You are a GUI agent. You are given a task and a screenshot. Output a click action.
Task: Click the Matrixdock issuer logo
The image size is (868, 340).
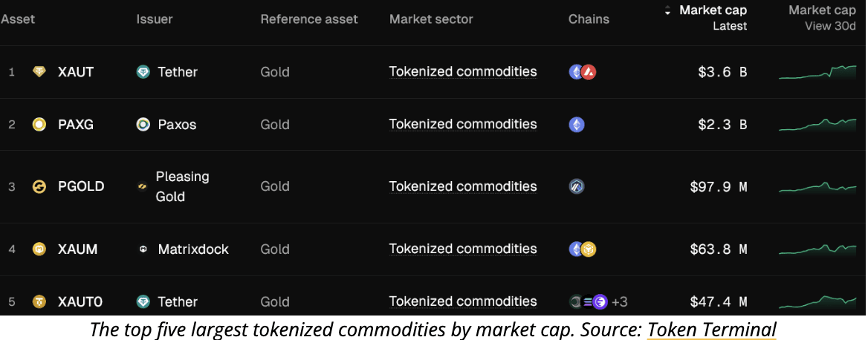[x=143, y=249]
